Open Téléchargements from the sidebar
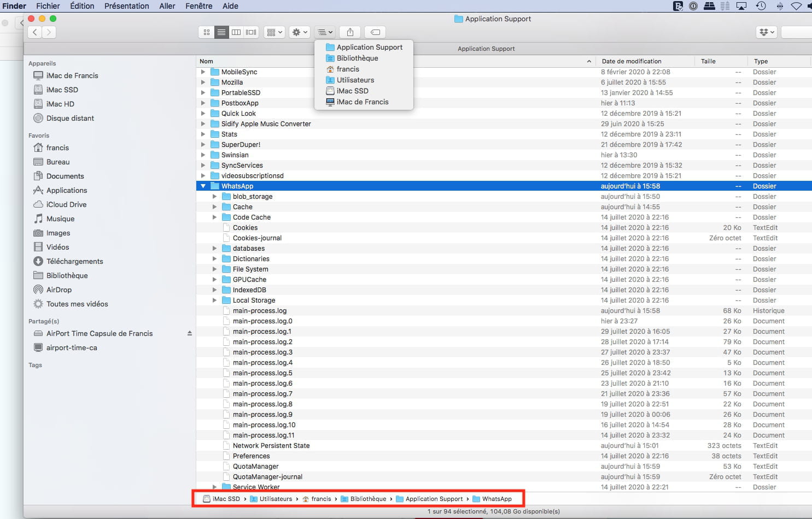The image size is (812, 519). coord(74,261)
